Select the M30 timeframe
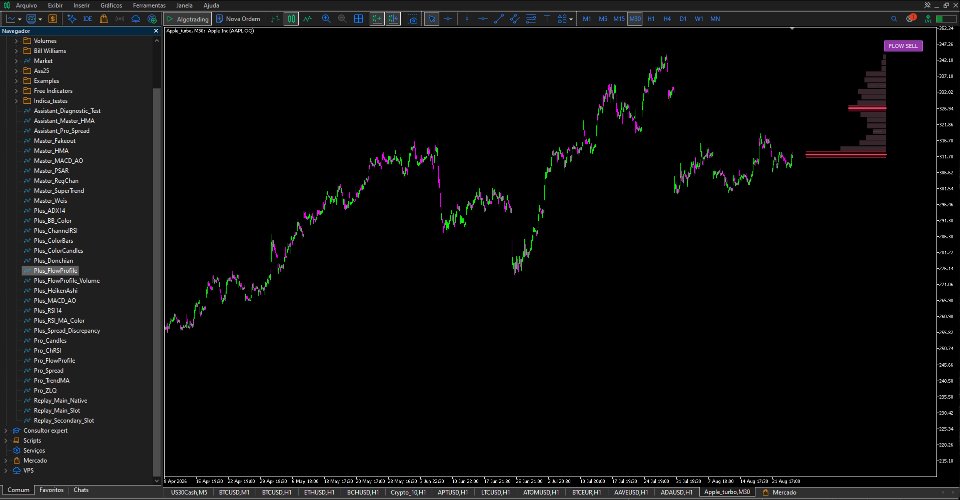 (x=635, y=19)
